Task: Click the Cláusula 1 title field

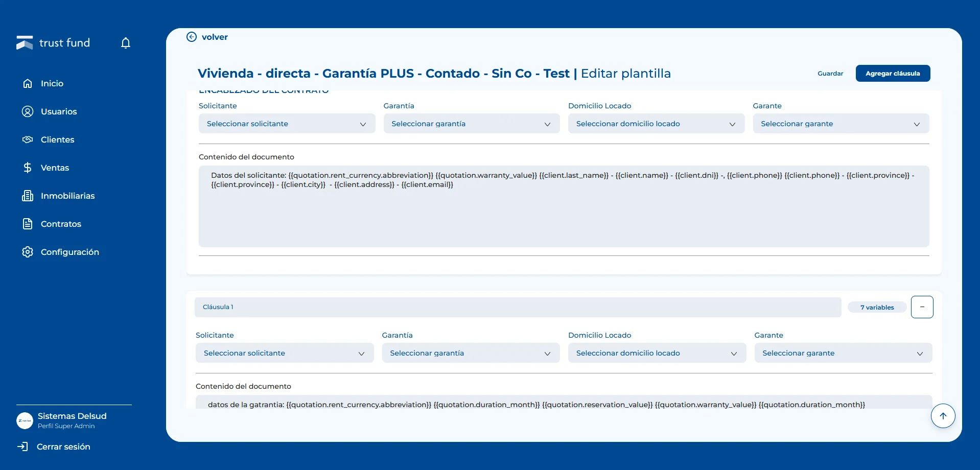Action: [x=518, y=307]
